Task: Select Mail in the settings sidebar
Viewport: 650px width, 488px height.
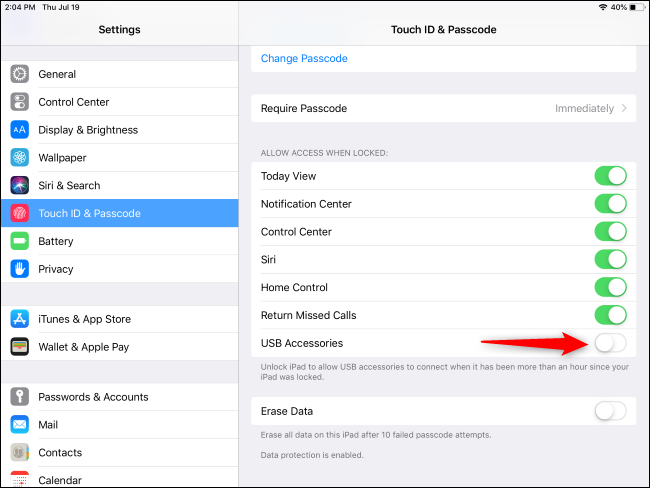Action: click(x=48, y=425)
